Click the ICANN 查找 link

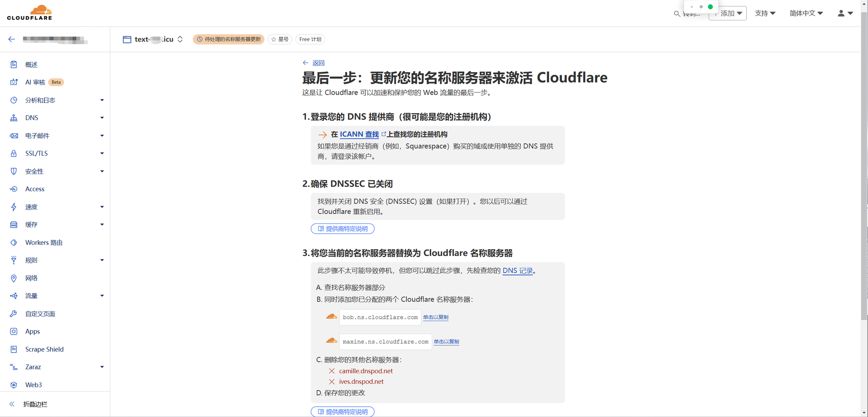(359, 134)
